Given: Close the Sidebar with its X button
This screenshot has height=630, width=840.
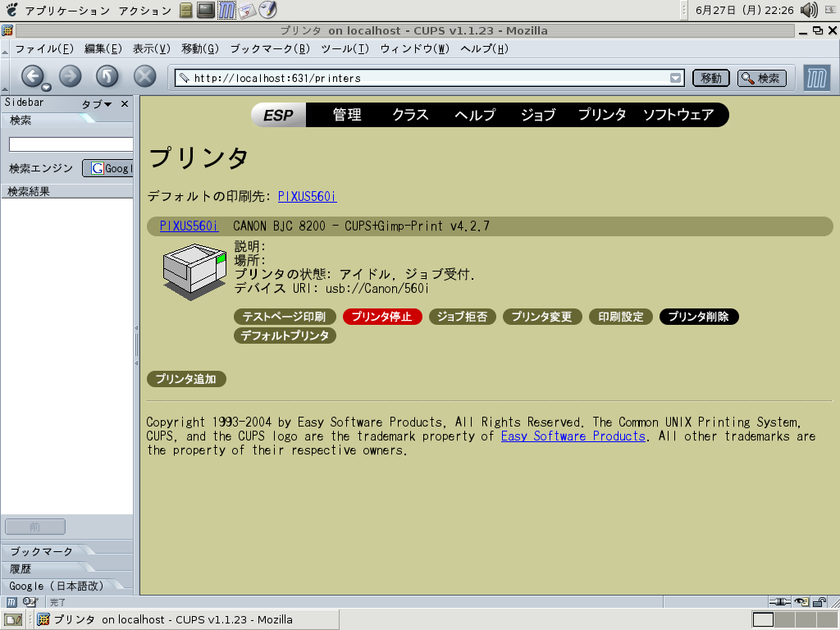Looking at the screenshot, I should point(125,104).
